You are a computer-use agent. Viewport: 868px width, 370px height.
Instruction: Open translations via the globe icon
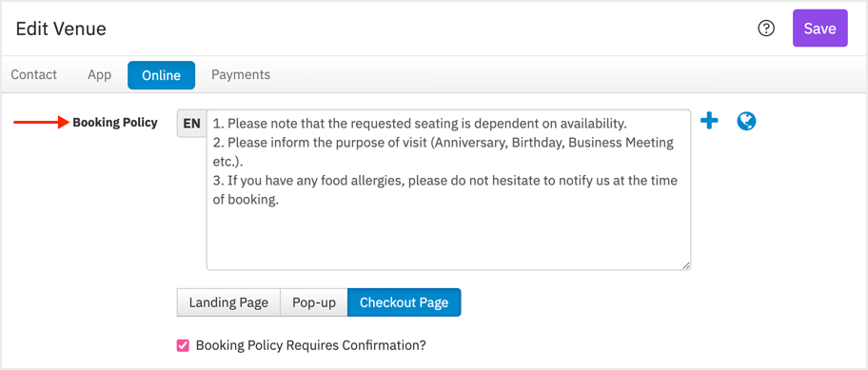[746, 121]
